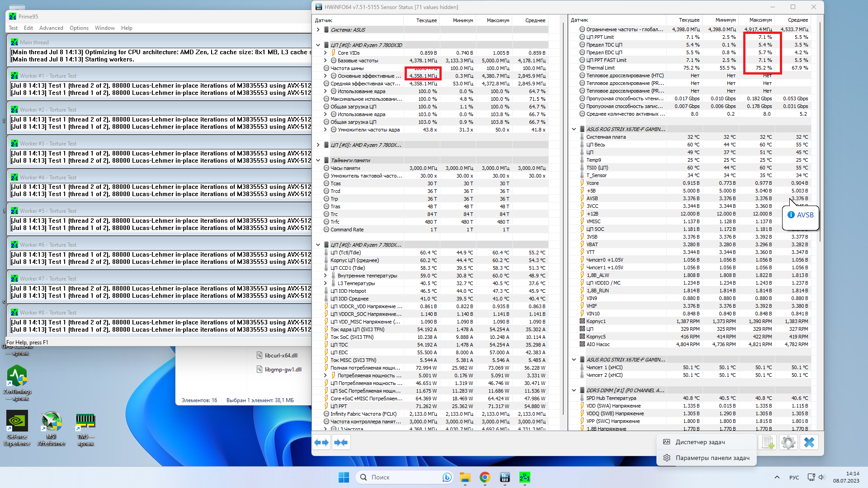This screenshot has height=488, width=868.
Task: Click the HWiNFO save log file icon
Action: click(768, 442)
